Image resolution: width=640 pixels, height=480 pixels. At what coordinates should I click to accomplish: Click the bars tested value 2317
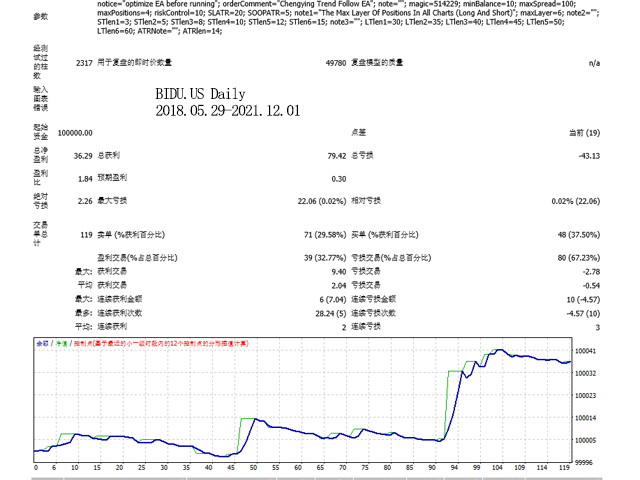pyautogui.click(x=84, y=63)
